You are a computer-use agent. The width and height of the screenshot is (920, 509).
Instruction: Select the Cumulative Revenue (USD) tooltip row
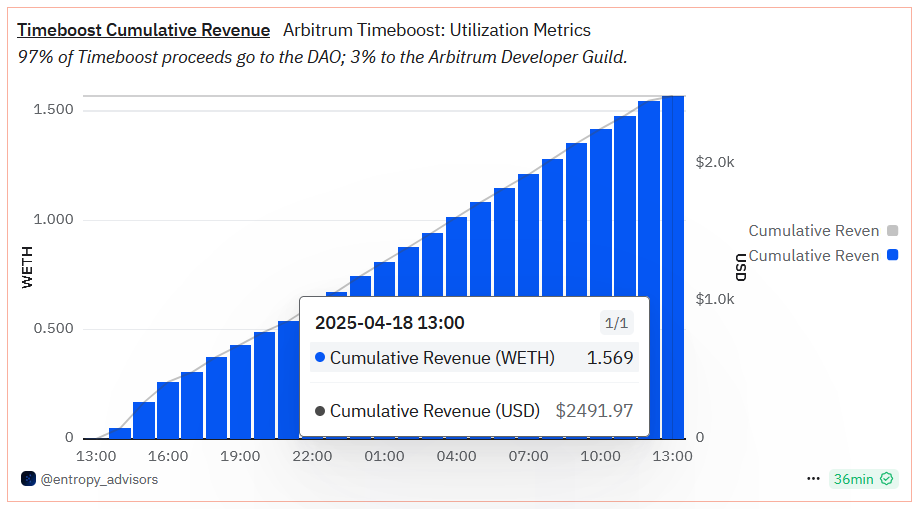[x=474, y=411]
